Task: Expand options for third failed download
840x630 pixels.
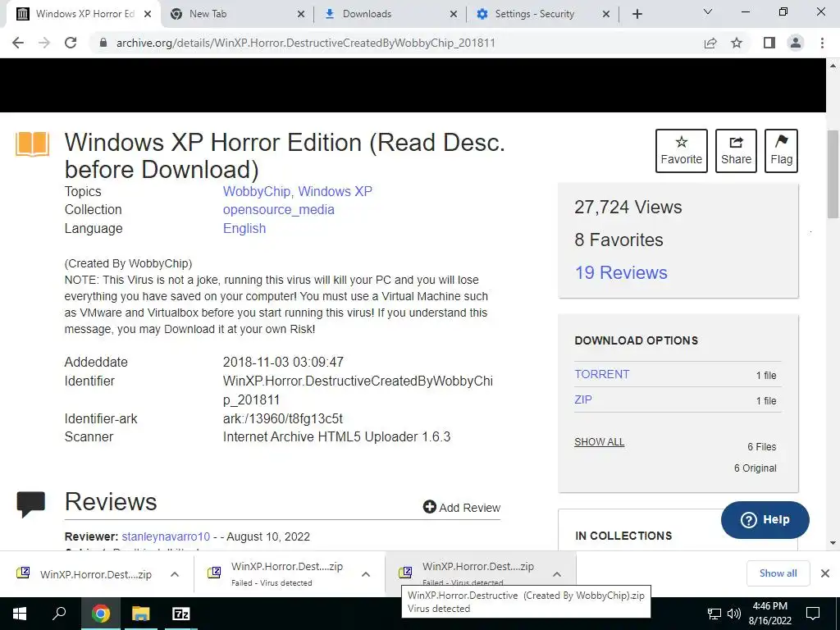Action: tap(557, 574)
